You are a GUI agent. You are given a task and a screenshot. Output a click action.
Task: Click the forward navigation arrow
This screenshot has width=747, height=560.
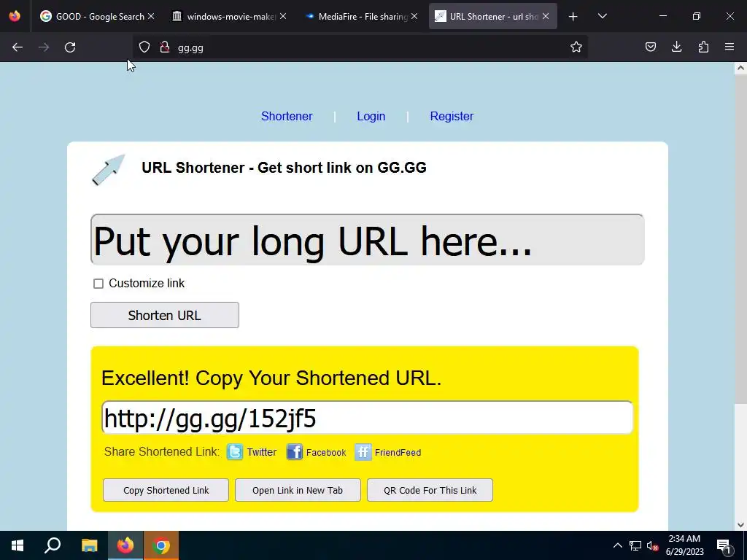pos(44,47)
